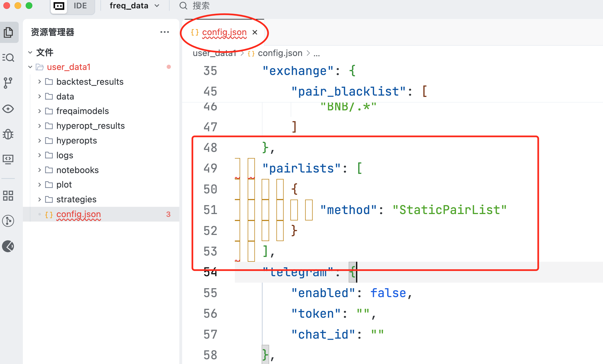Screen dimensions: 603x364
Task: Open the Explorer files icon in the sidebar
Action: click(8, 32)
